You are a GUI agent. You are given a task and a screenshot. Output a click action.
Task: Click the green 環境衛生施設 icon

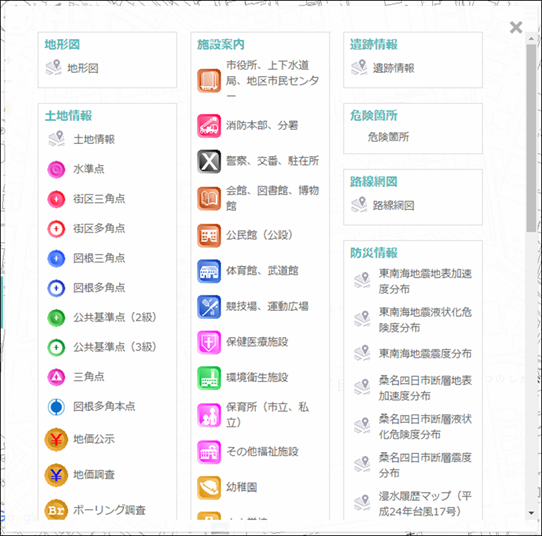[209, 378]
